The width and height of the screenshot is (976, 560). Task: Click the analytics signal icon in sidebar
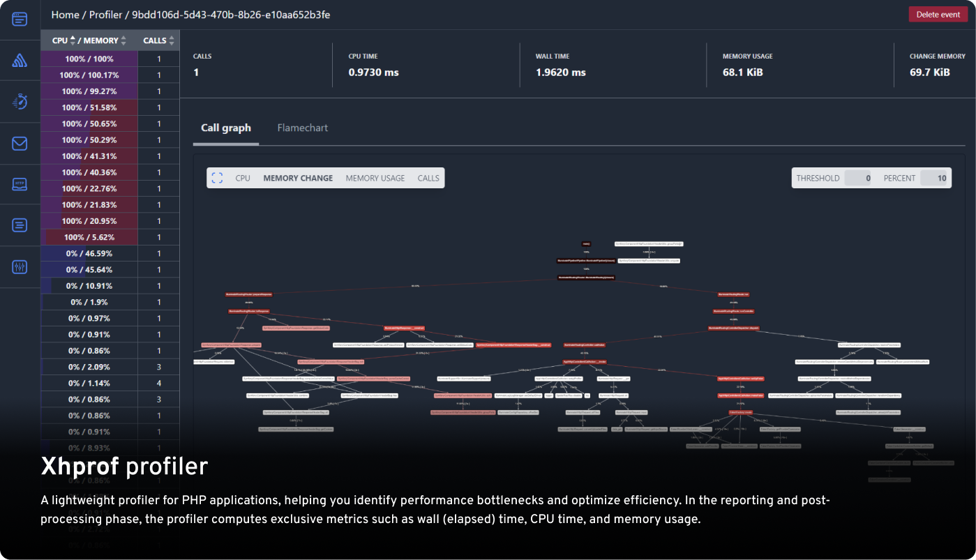pyautogui.click(x=20, y=59)
